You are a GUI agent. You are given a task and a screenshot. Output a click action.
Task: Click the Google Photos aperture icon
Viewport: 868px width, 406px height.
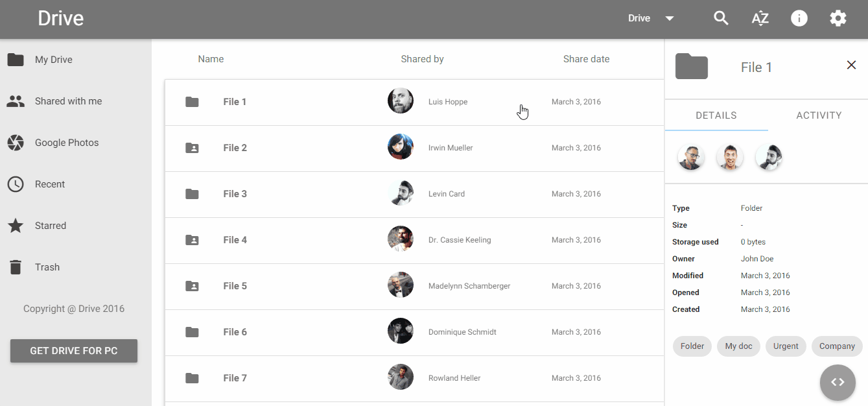[x=16, y=143]
